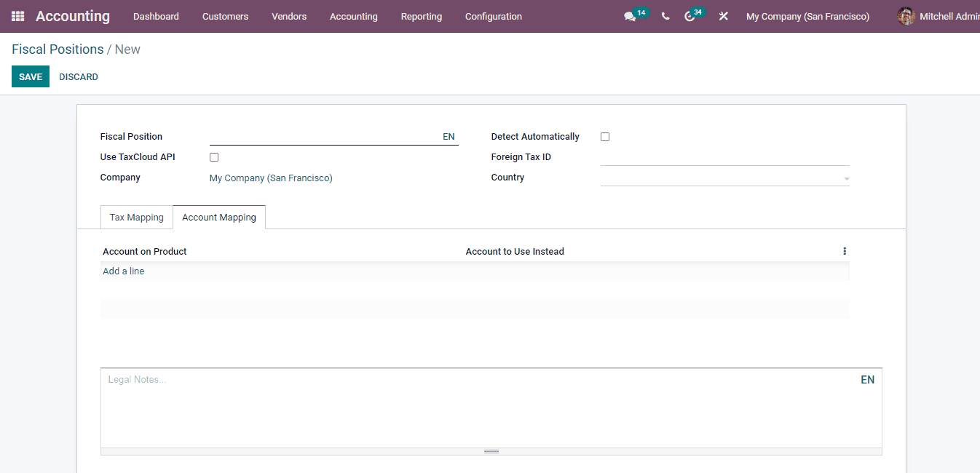The height and width of the screenshot is (473, 980).
Task: Open the applications grid menu
Action: (x=16, y=15)
